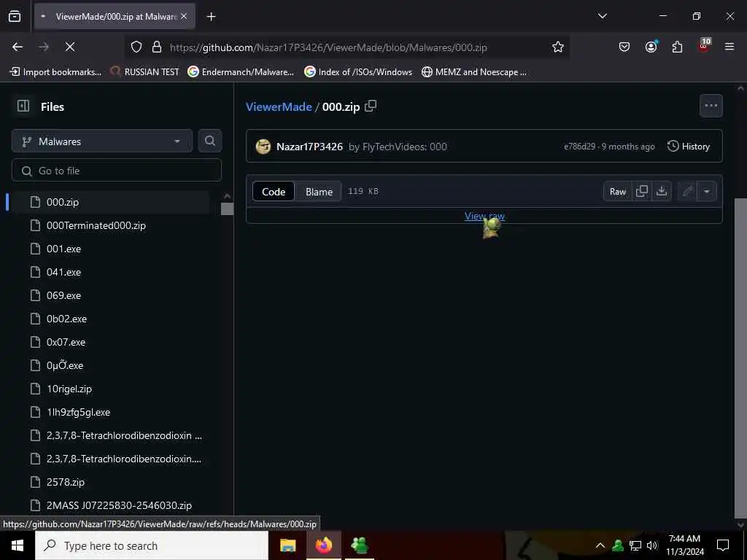This screenshot has height=560, width=747.
Task: Bookmark this page with star icon
Action: click(558, 47)
